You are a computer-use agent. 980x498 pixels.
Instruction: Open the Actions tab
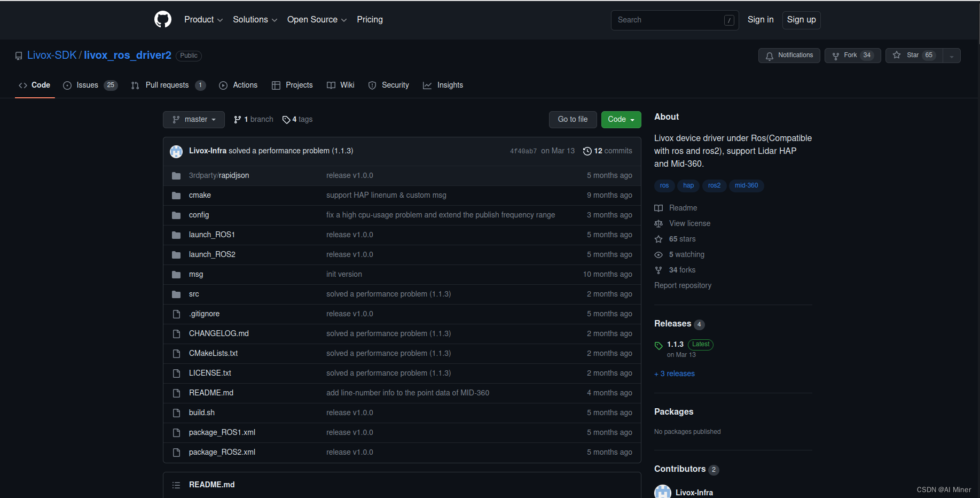[238, 85]
